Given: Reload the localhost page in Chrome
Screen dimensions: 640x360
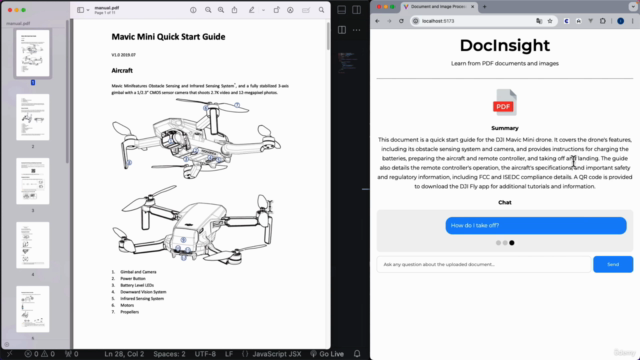Looking at the screenshot, I should click(x=401, y=21).
